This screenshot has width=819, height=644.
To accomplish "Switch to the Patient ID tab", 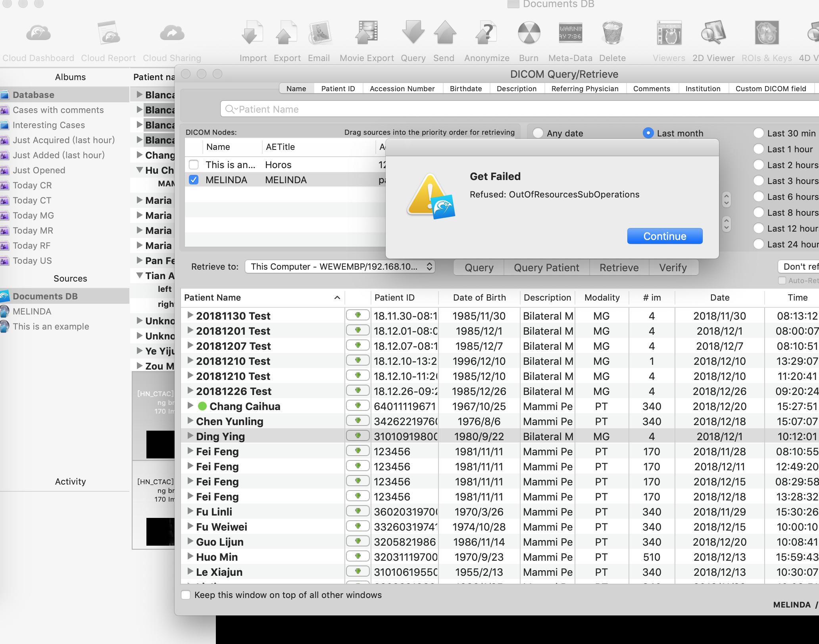I will pos(338,88).
